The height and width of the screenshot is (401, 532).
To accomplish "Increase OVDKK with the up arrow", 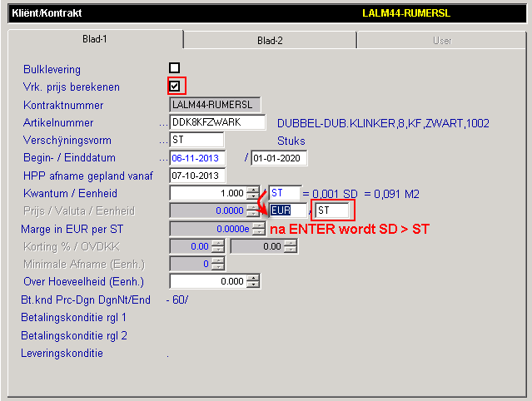I will click(x=291, y=243).
